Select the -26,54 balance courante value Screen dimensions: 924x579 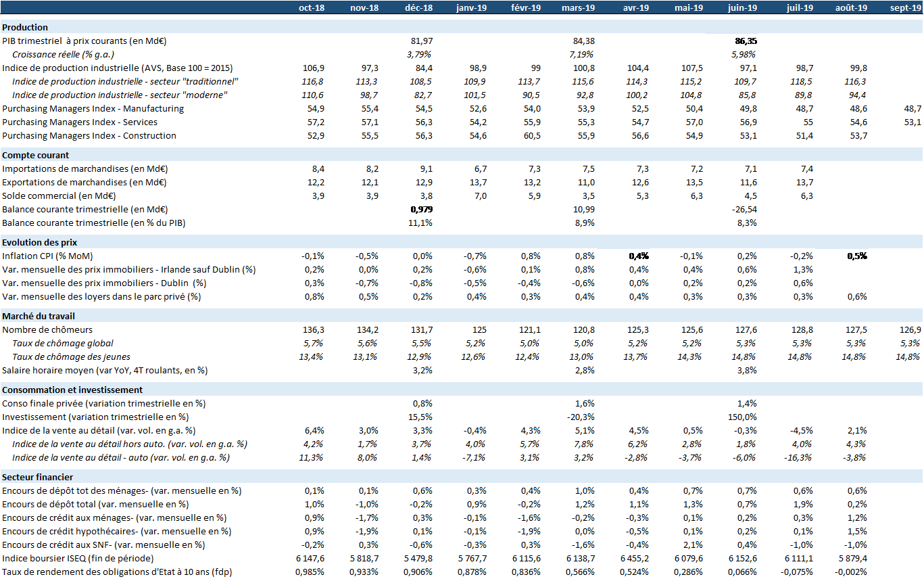click(x=744, y=209)
